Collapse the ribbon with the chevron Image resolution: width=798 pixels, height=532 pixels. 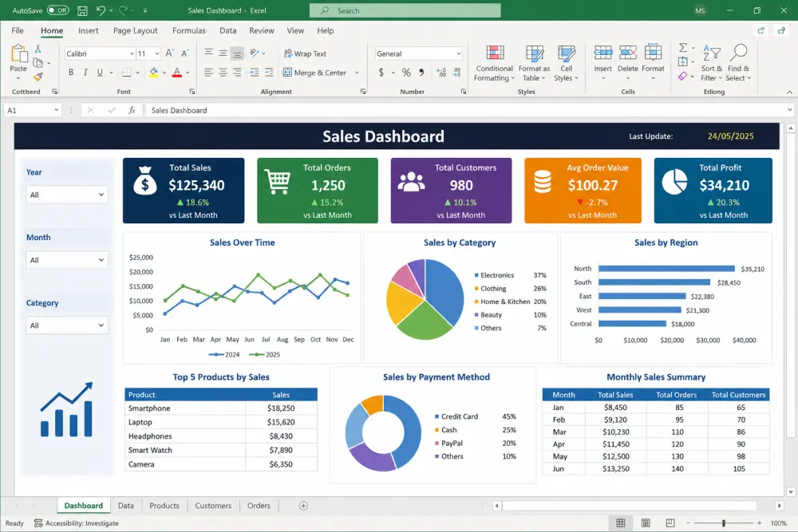pyautogui.click(x=789, y=92)
